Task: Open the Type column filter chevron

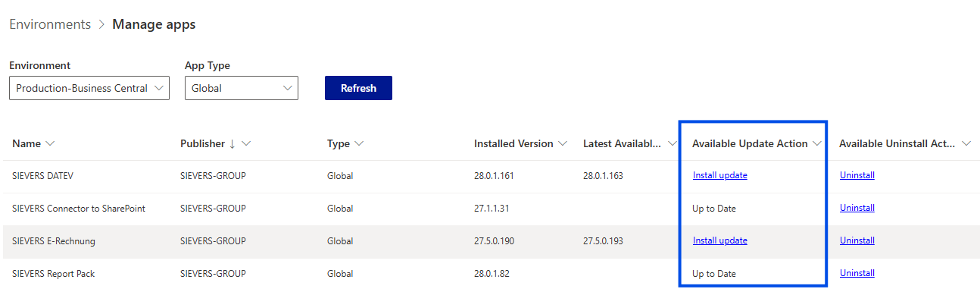Action: click(x=359, y=143)
